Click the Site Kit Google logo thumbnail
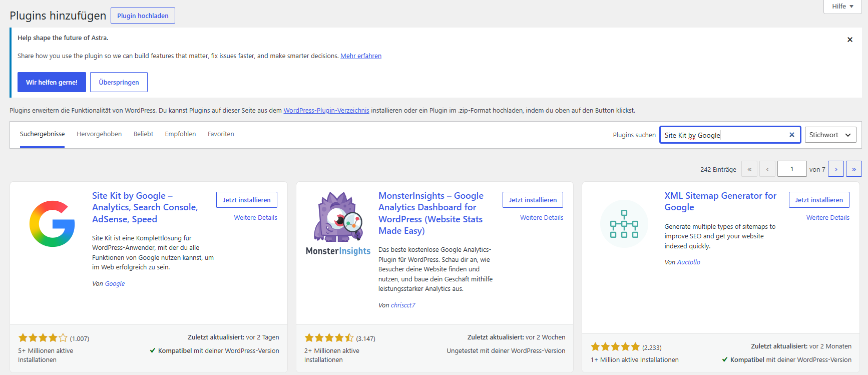The image size is (868, 375). tap(52, 224)
